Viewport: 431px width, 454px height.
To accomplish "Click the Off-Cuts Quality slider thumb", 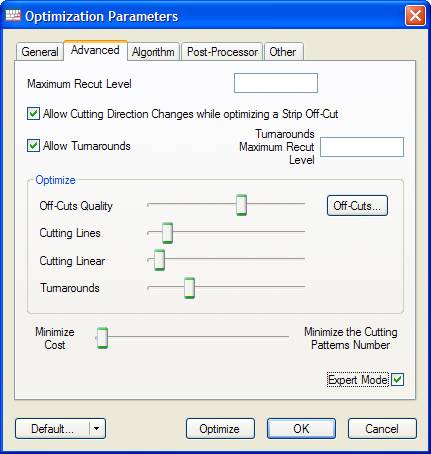I will coord(241,205).
